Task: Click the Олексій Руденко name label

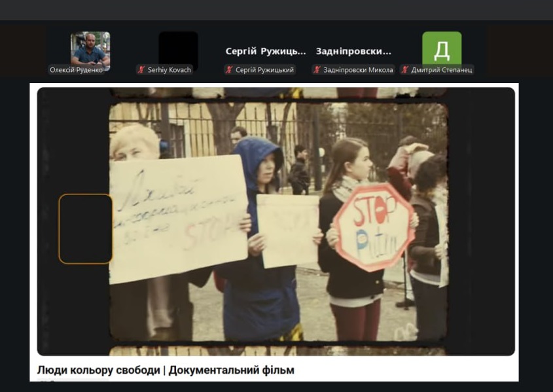Action: click(77, 70)
